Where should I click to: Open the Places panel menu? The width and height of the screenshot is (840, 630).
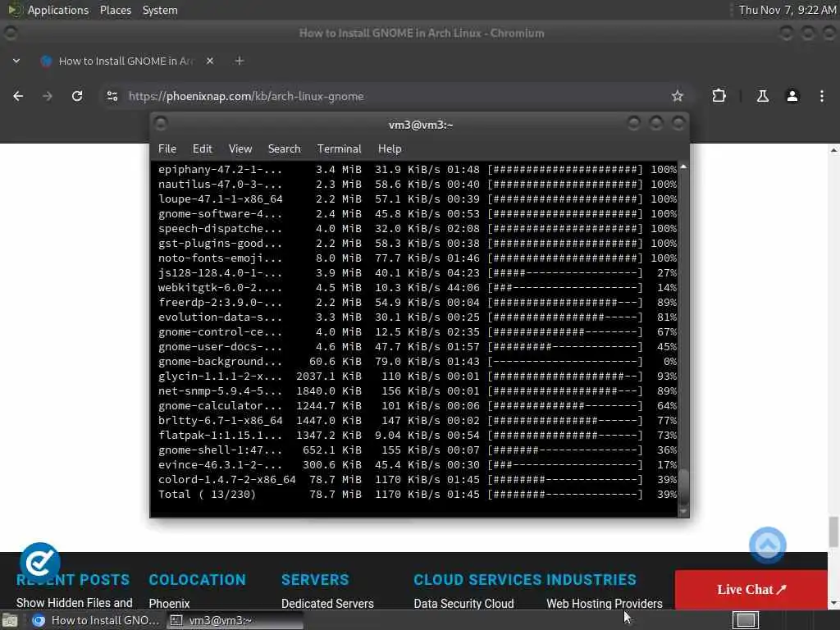pyautogui.click(x=115, y=10)
